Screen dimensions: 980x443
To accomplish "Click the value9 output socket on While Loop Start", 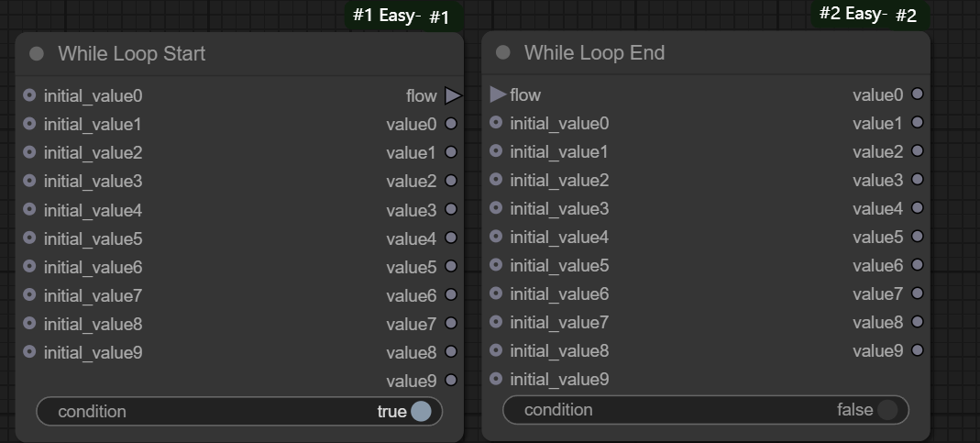I will click(451, 381).
